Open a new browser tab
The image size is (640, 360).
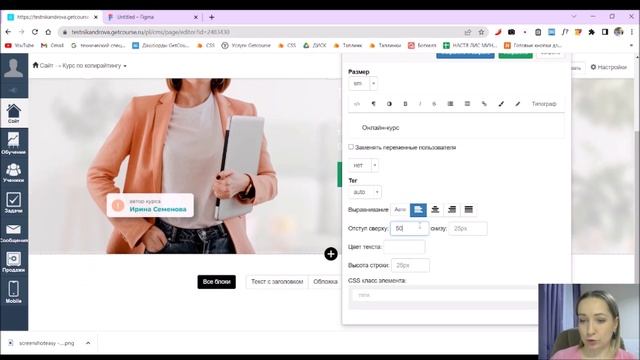coord(211,17)
